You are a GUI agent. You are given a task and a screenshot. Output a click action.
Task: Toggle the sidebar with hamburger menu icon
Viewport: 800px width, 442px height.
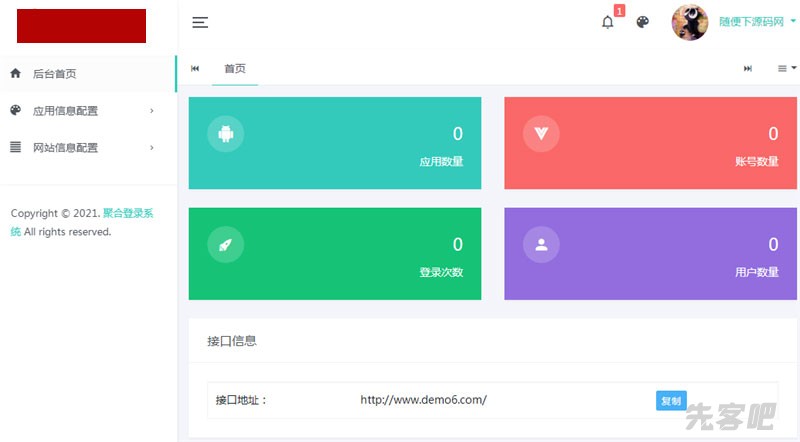[200, 22]
